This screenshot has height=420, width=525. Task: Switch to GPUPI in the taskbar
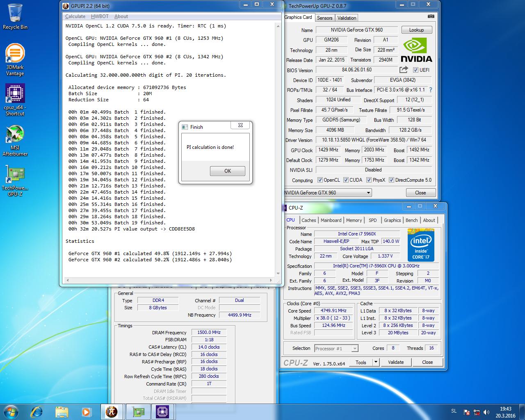pos(112,412)
